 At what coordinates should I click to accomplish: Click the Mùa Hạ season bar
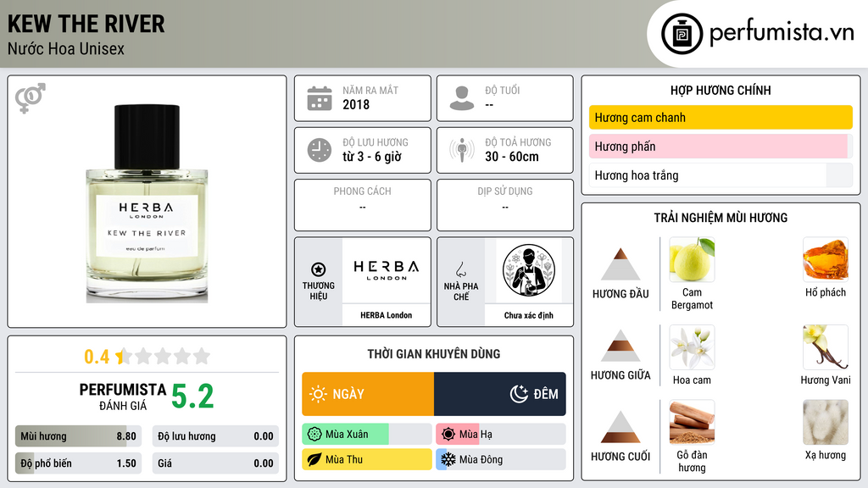[x=501, y=435]
